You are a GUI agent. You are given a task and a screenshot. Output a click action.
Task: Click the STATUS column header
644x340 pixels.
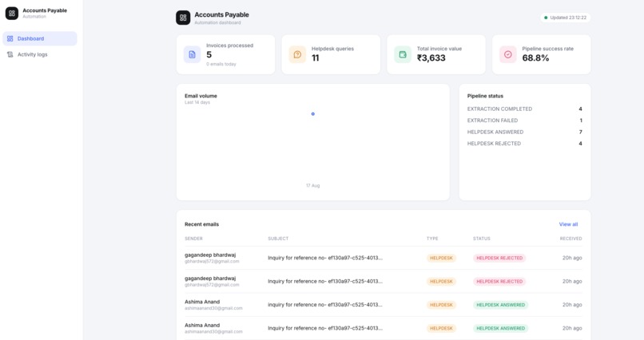click(481, 239)
